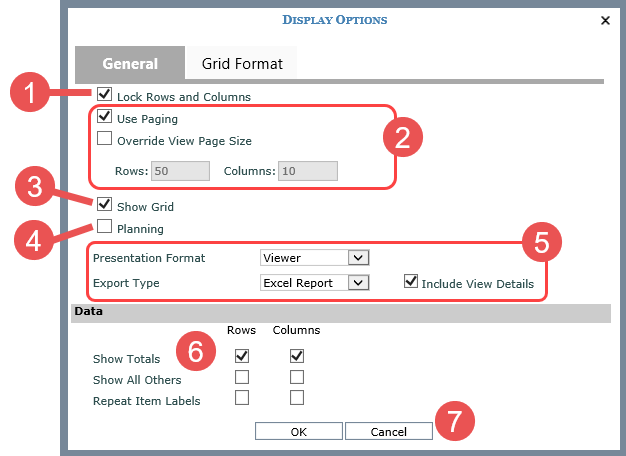Check Repeat Item Labels for Rows
Image resolution: width=626 pixels, height=456 pixels.
241,399
